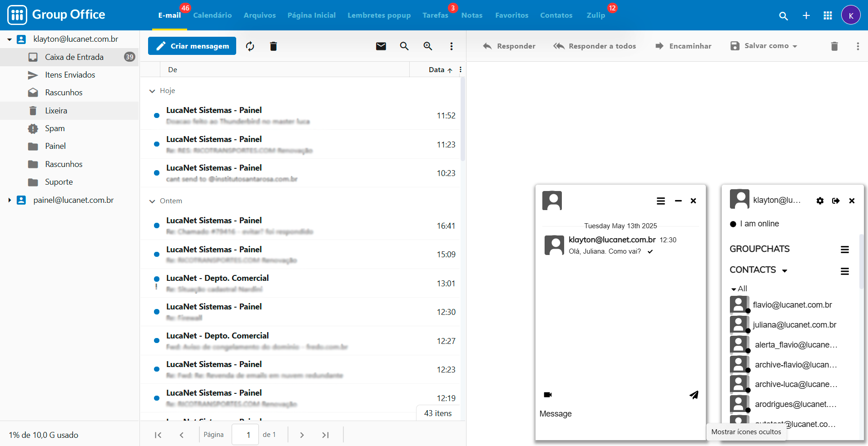Open chat settings gear icon

click(819, 201)
